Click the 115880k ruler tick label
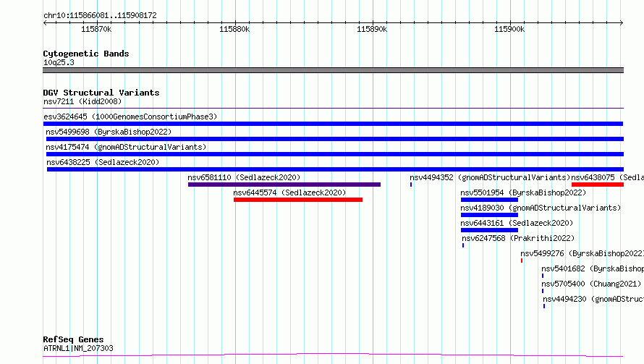 234,29
